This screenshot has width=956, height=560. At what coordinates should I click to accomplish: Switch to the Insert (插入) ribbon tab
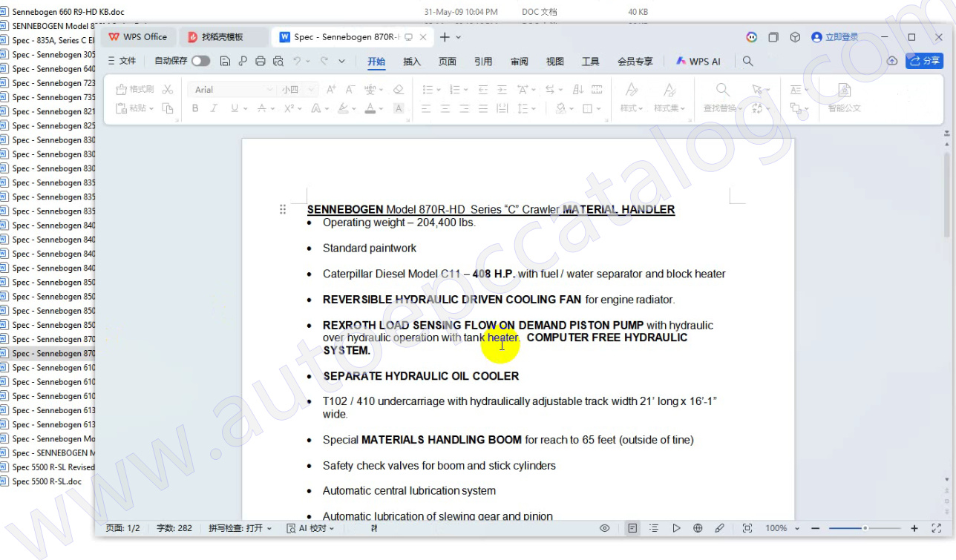tap(412, 62)
